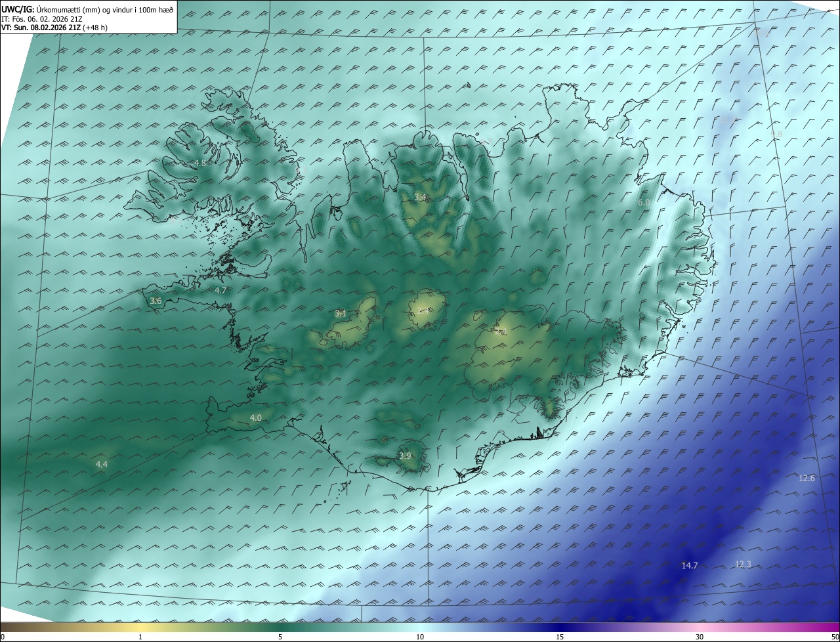
Task: Click the 6.0 value in the northeast
Action: 644,203
